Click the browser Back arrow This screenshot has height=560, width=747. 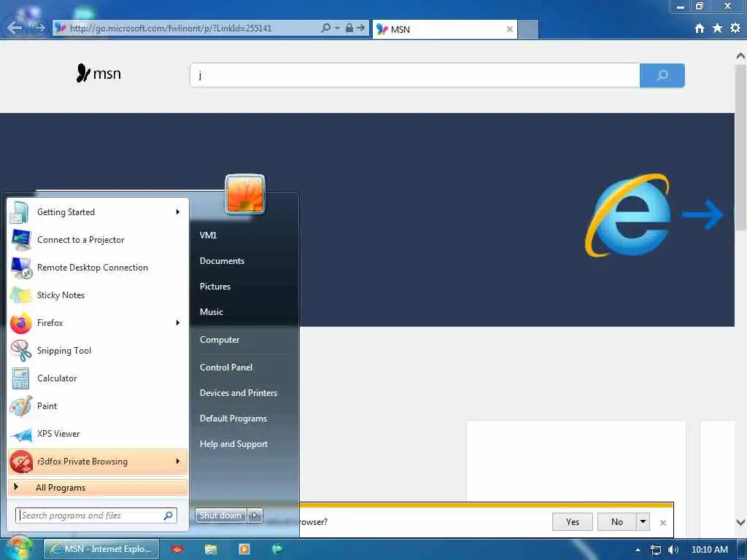click(15, 28)
